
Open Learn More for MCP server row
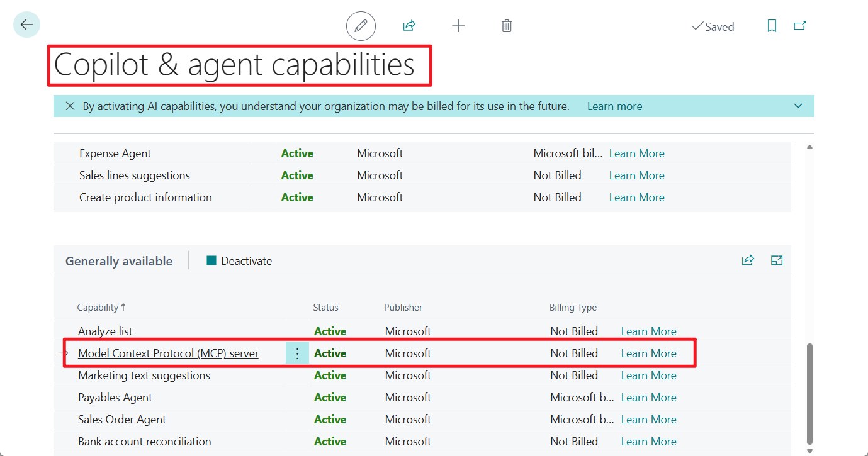(648, 353)
